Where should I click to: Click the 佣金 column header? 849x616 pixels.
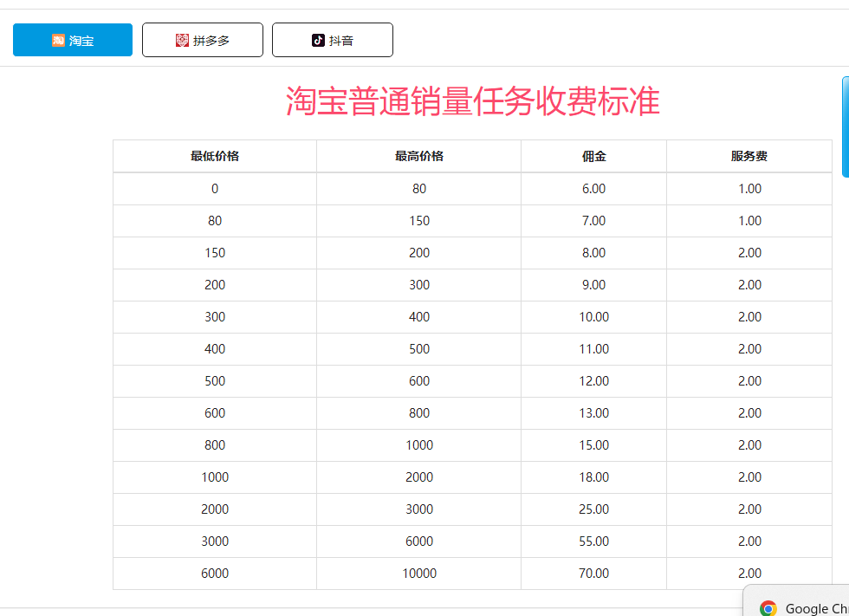[x=594, y=157]
